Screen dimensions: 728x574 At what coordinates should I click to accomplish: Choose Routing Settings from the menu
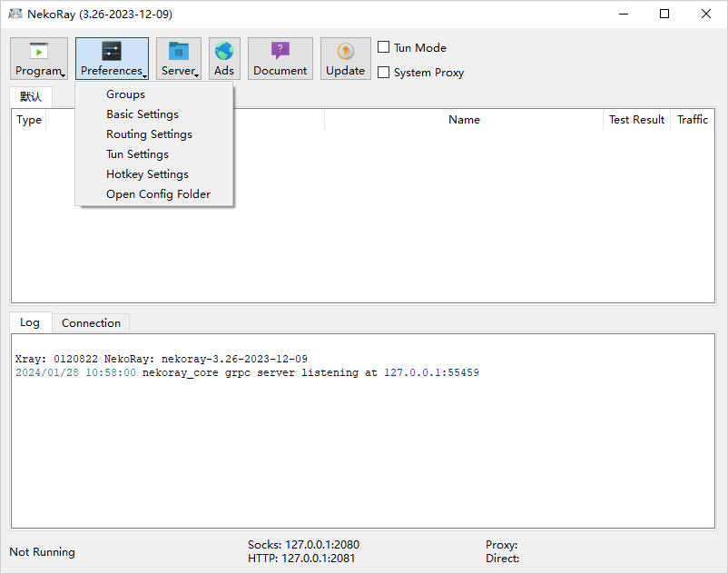[x=154, y=134]
